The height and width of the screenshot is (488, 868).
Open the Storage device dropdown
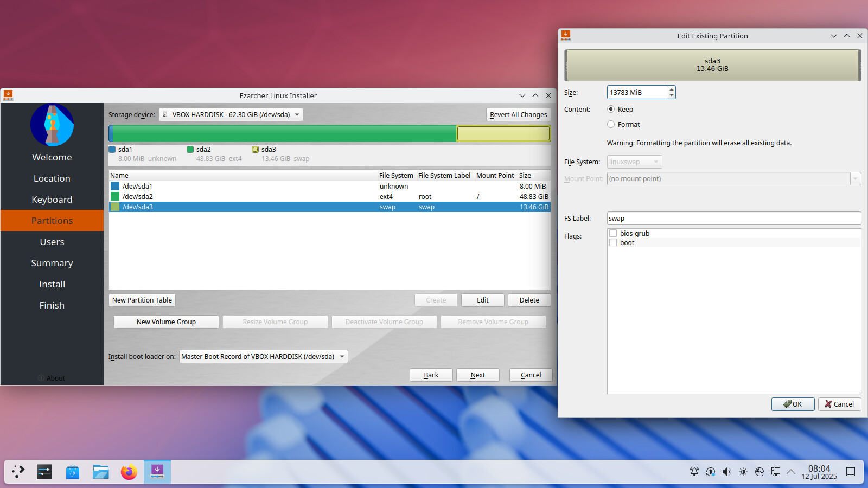(x=231, y=115)
